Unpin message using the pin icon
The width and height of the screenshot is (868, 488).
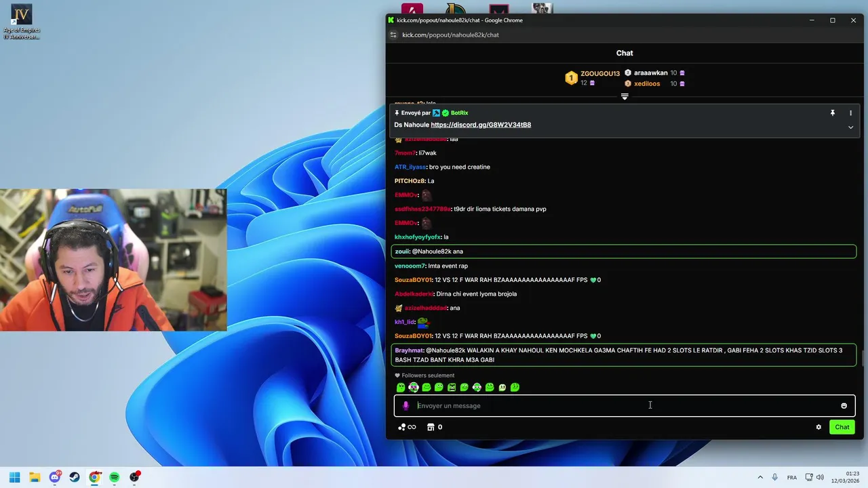point(833,113)
